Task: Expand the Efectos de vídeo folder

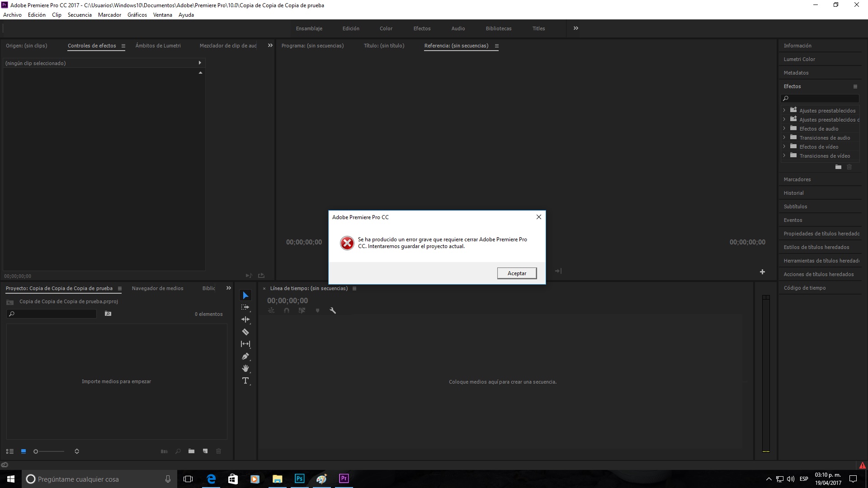Action: click(x=784, y=146)
